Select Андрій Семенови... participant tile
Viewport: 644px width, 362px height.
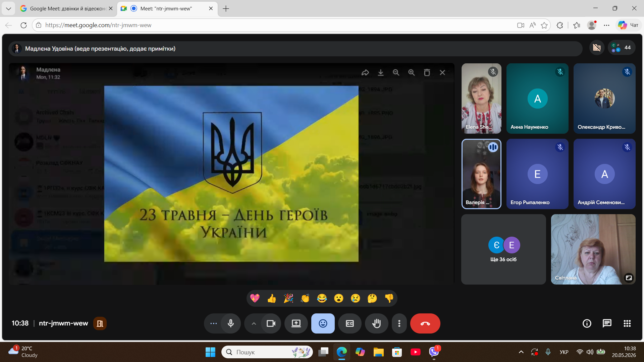(604, 174)
